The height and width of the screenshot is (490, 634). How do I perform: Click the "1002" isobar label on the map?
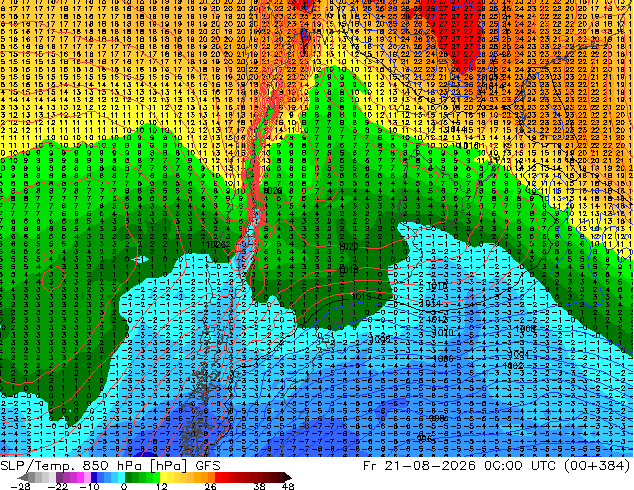pos(513,365)
